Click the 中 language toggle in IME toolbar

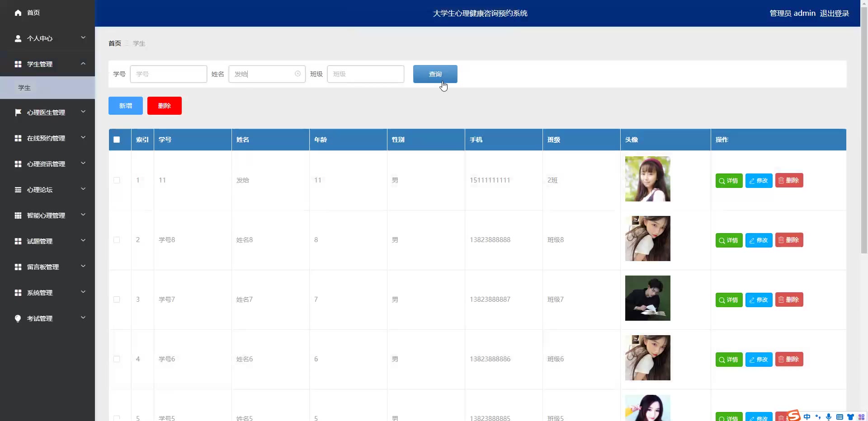point(807,417)
